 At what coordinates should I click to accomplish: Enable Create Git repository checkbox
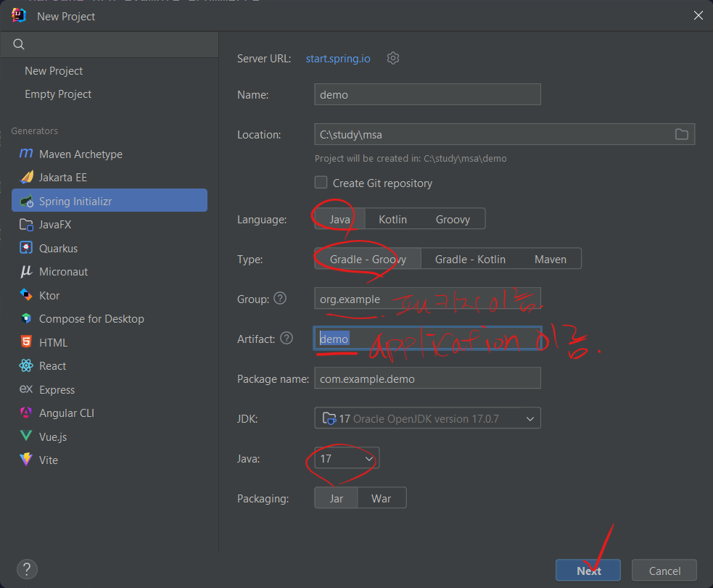(321, 182)
